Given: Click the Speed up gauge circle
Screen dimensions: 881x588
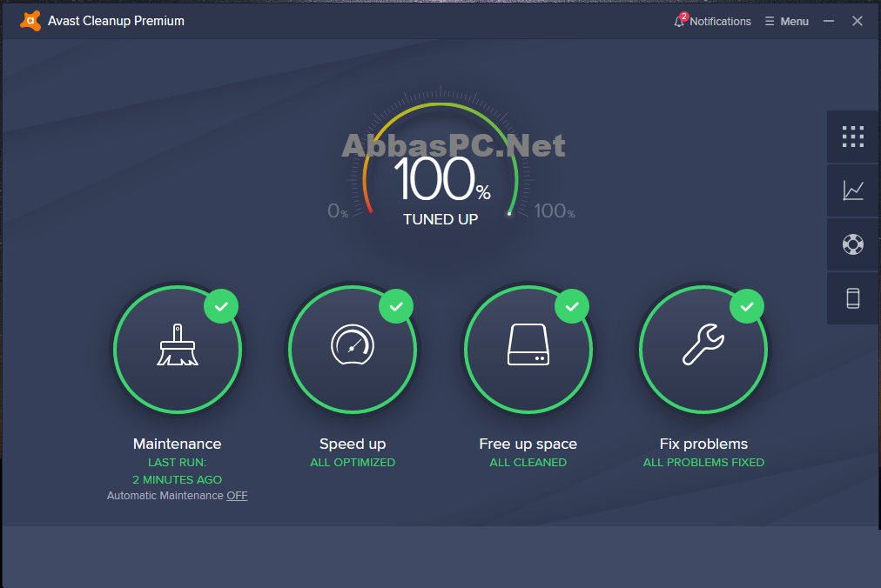Looking at the screenshot, I should (x=353, y=350).
